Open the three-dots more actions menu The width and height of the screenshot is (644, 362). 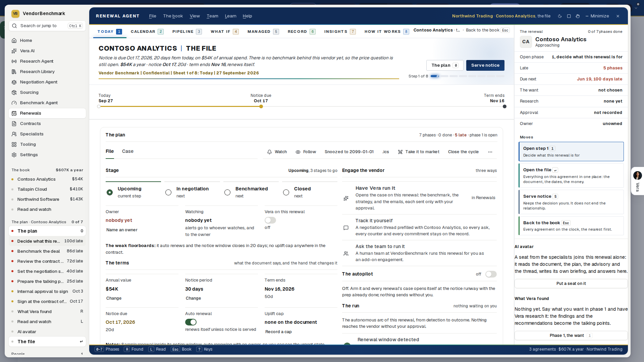(490, 152)
